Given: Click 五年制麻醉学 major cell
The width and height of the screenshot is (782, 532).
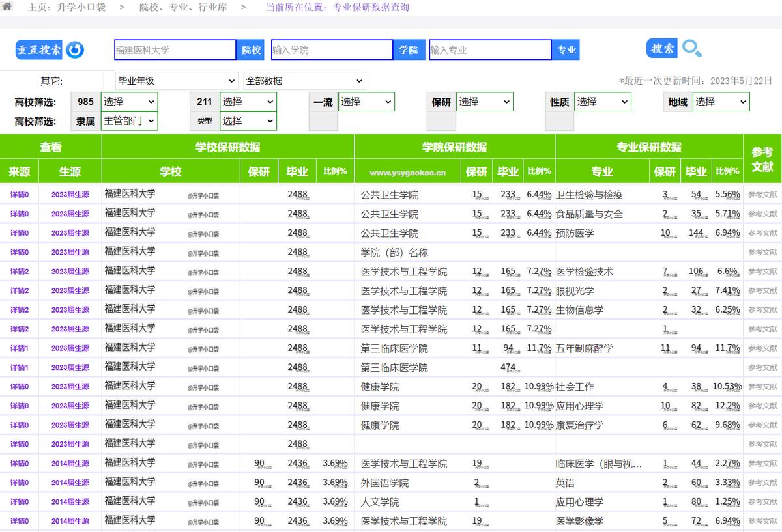Looking at the screenshot, I should coord(584,348).
